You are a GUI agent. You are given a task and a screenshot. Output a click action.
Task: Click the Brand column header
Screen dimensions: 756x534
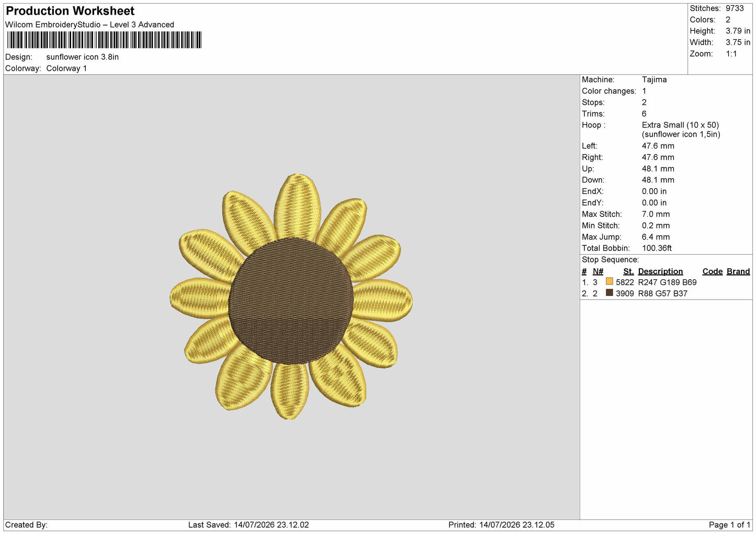tap(738, 271)
